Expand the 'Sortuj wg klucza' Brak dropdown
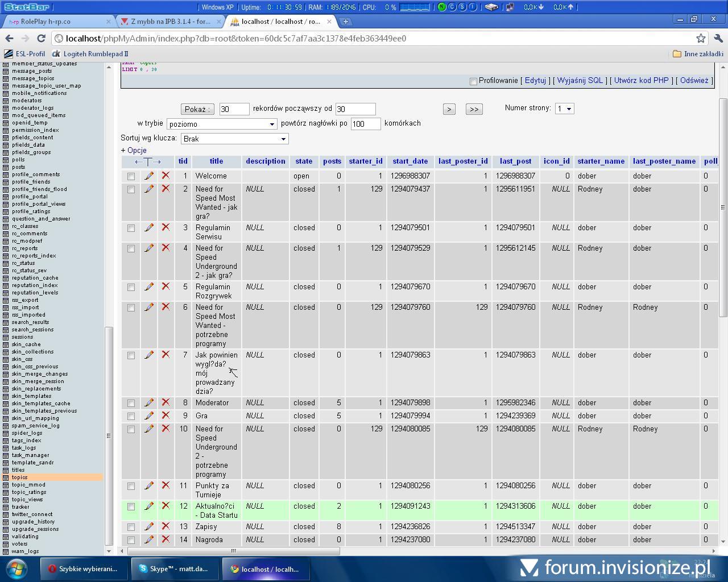 pyautogui.click(x=234, y=139)
